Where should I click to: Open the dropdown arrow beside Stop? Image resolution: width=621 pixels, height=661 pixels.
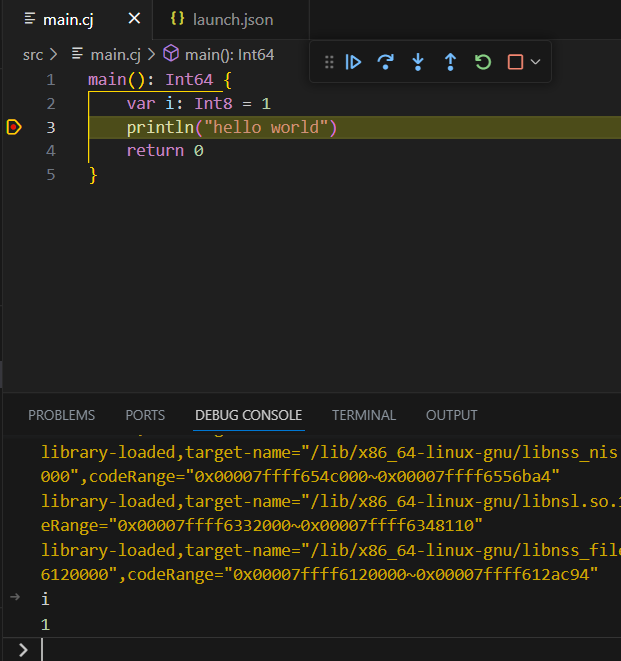tap(536, 62)
